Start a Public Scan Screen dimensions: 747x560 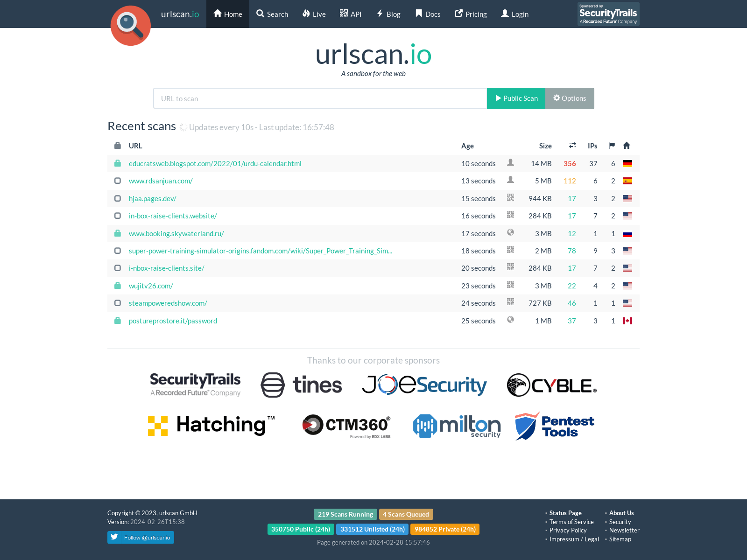516,98
